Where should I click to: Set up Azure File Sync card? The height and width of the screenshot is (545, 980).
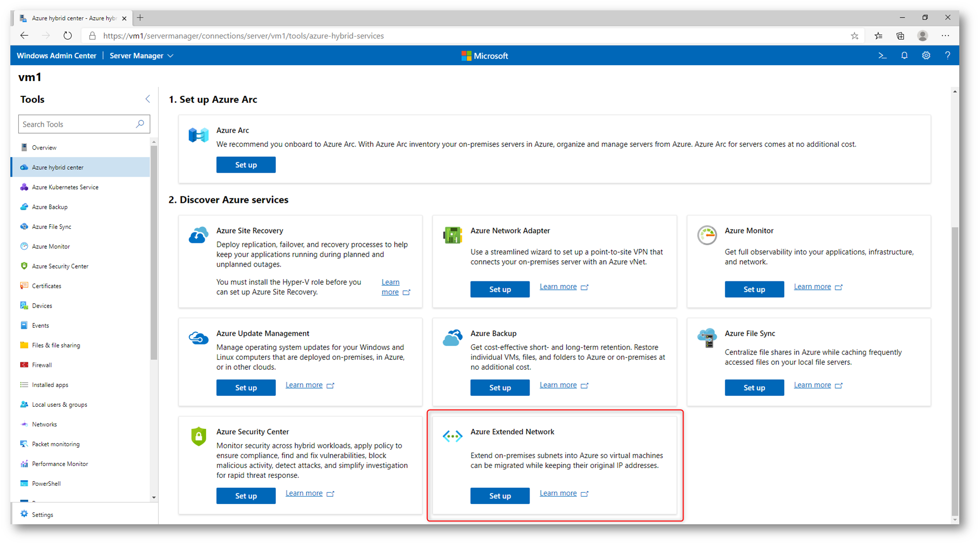tap(754, 388)
